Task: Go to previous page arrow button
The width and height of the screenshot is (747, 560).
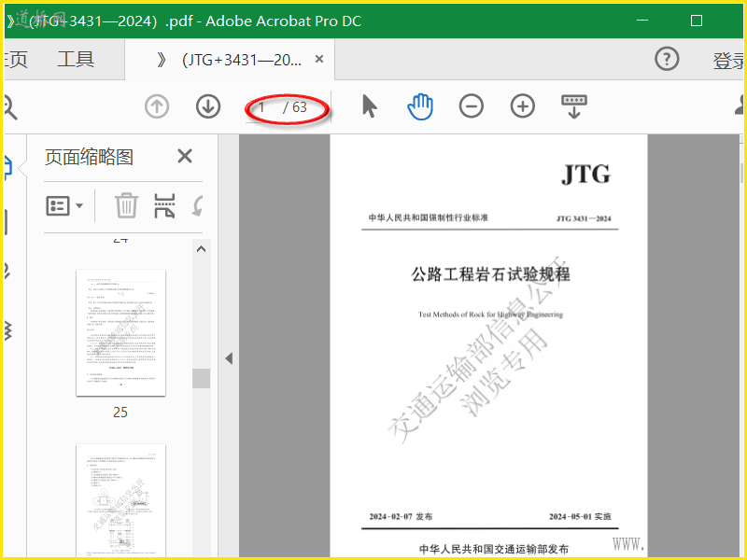Action: [x=157, y=106]
